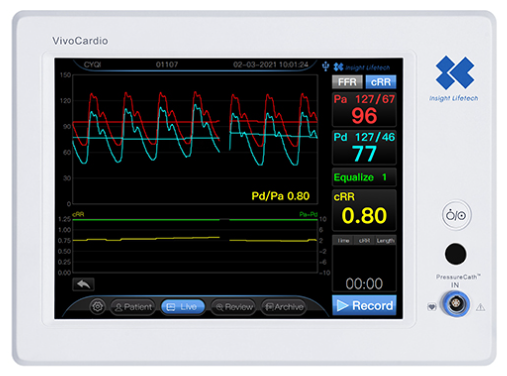Tap the Pd pressure readout panel
Viewport: 507px width, 376px height.
[364, 147]
